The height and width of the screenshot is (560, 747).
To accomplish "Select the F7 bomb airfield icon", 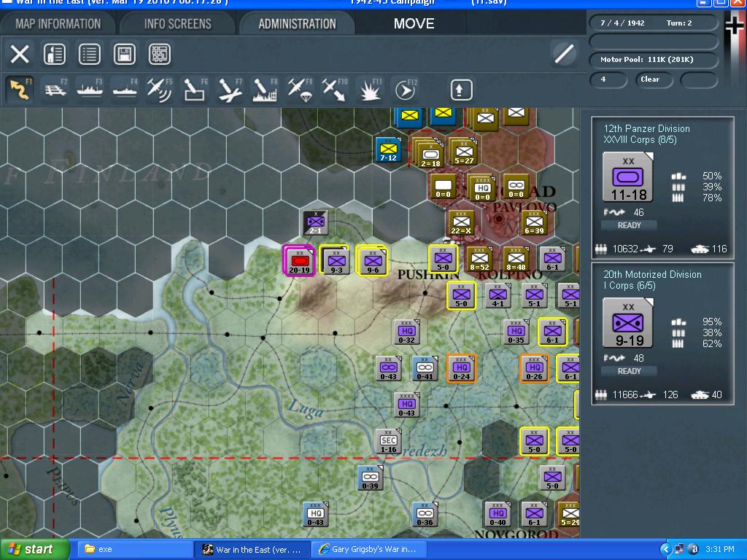I will pos(230,90).
